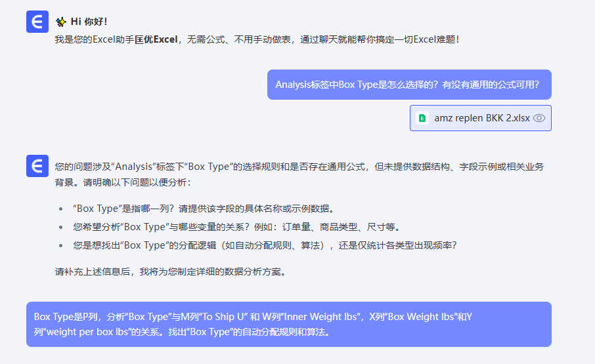Click the assistant avatar beside the second reply
The height and width of the screenshot is (364, 595).
(x=37, y=166)
